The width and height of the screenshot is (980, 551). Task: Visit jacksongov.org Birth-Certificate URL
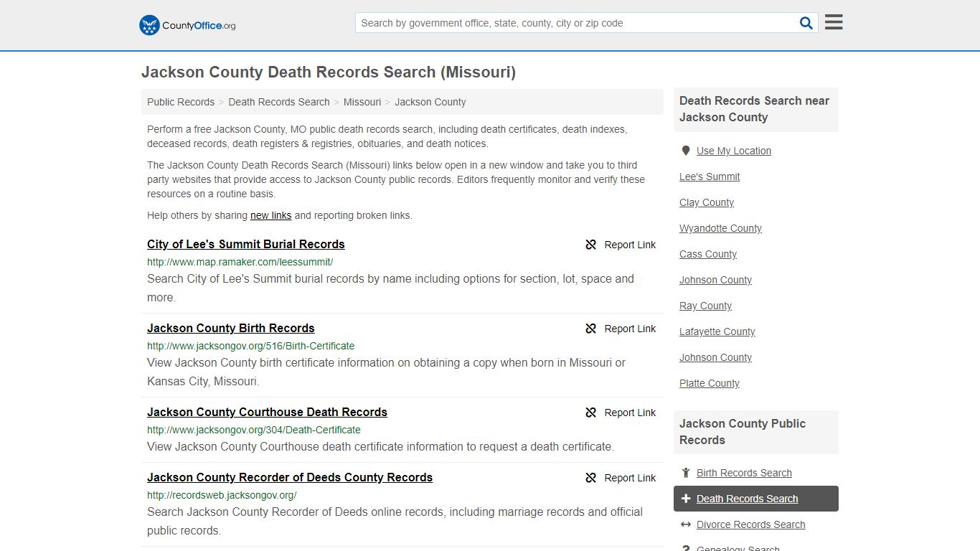coord(251,346)
